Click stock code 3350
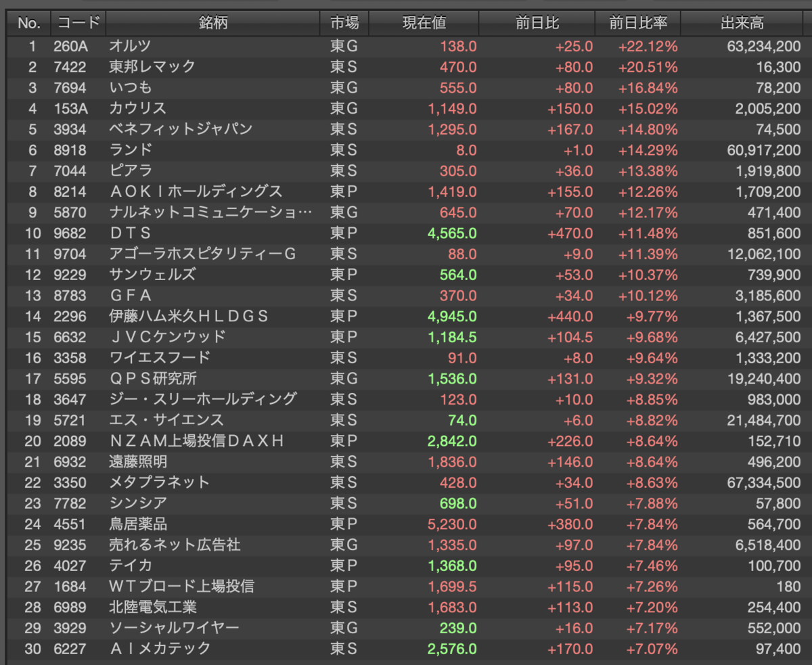 pyautogui.click(x=70, y=482)
